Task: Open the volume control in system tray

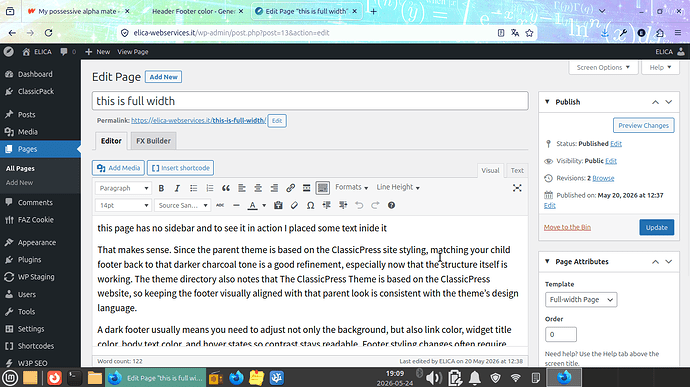Action: click(433, 378)
